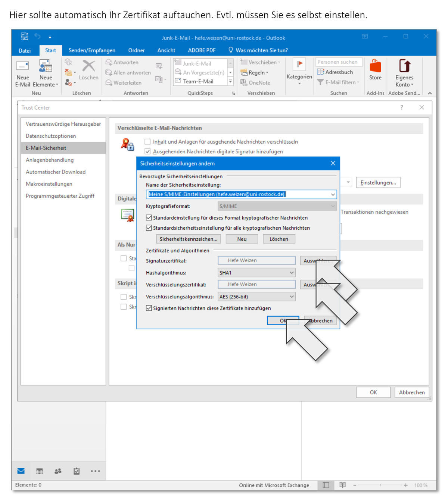
Task: Open the People contacts icon
Action: (58, 471)
